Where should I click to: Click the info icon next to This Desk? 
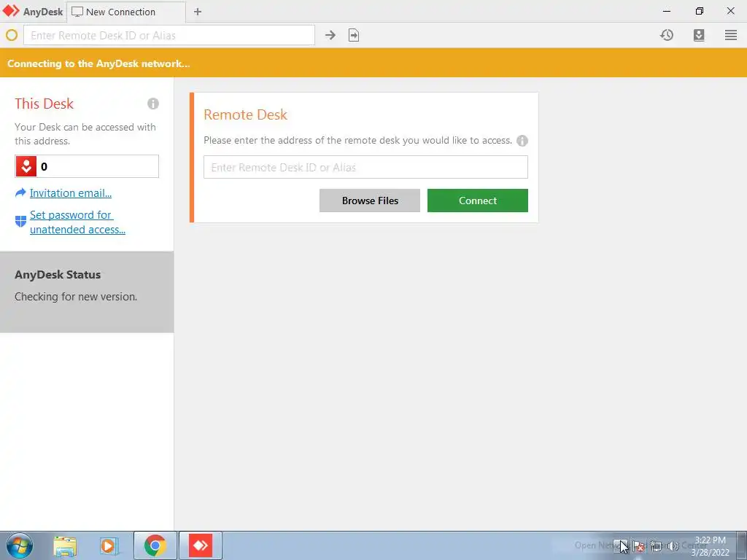pyautogui.click(x=153, y=104)
